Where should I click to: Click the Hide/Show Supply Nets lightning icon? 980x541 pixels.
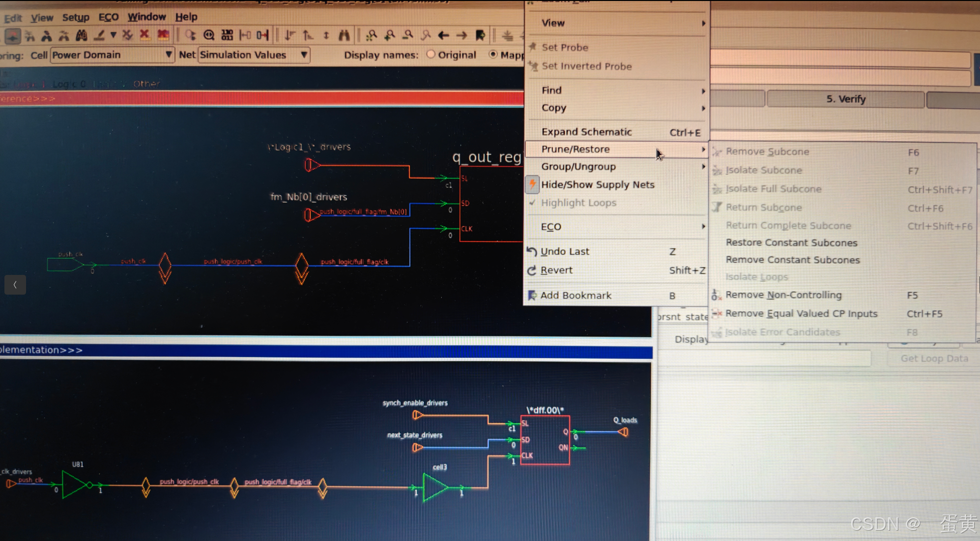tap(532, 184)
